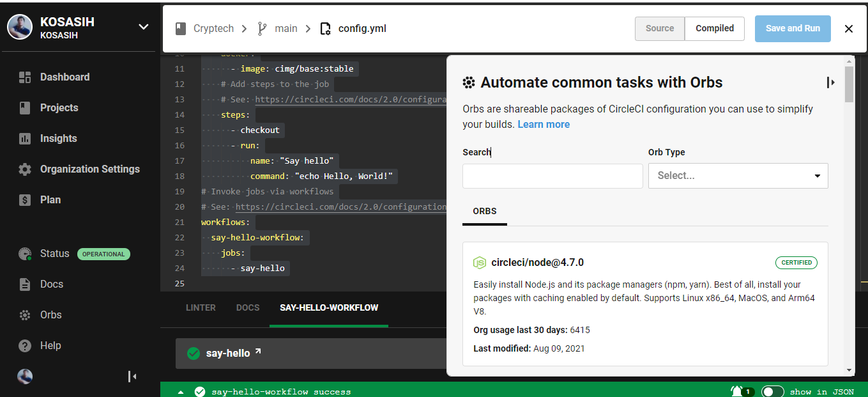Toggle show in JSON switch

click(772, 392)
